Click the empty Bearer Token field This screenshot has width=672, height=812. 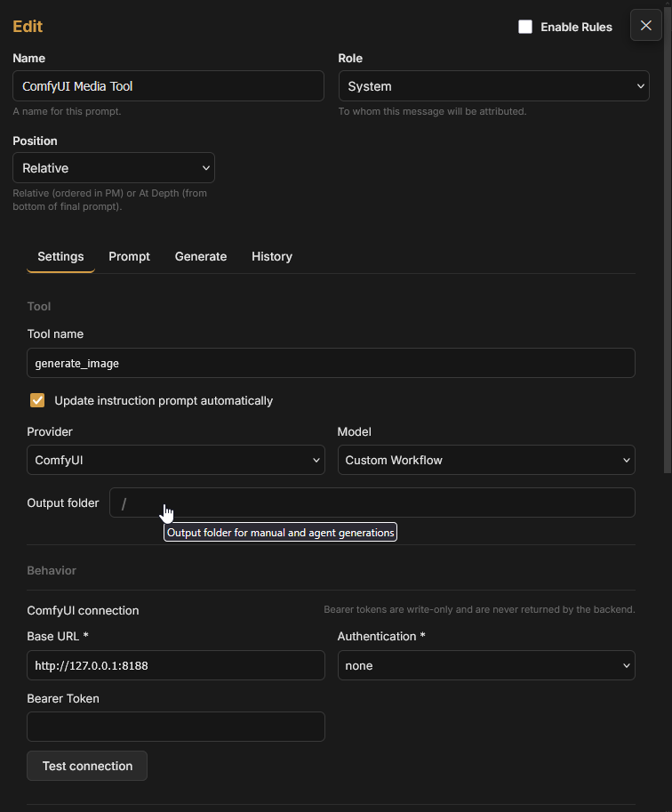(x=175, y=727)
